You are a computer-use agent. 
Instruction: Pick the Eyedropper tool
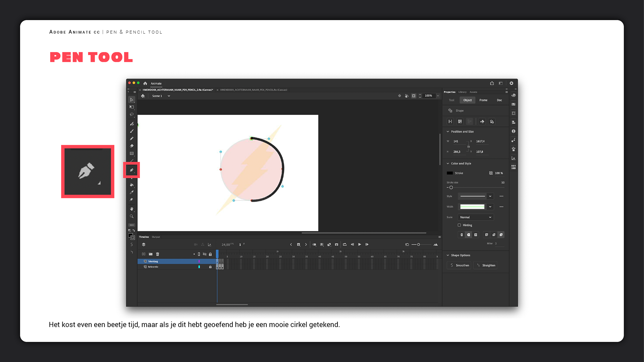click(x=131, y=192)
